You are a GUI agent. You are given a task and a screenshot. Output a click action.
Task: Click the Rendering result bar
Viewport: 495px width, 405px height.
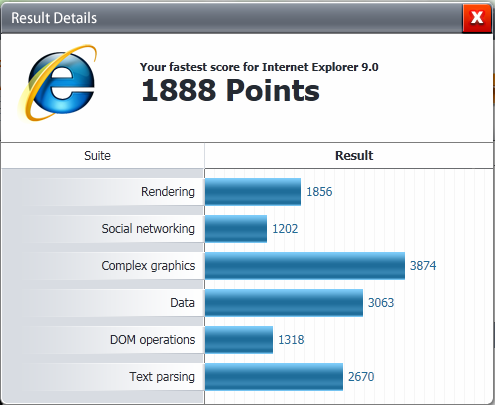point(253,192)
